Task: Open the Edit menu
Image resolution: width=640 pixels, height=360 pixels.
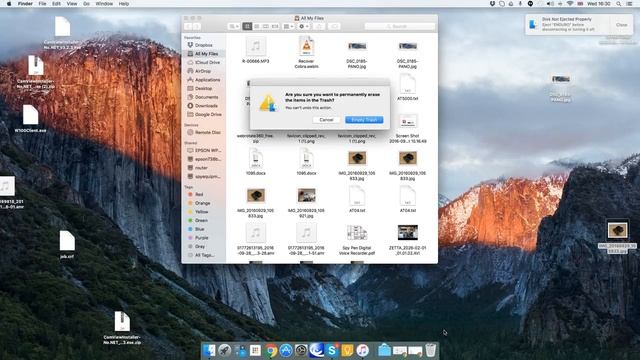Action: coord(56,4)
